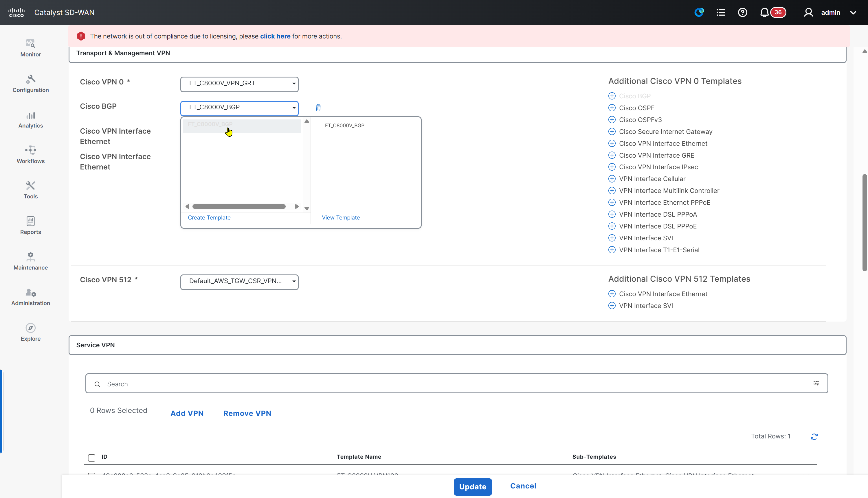Add VPN Interface DSL PPPoE template
Viewport: 868px width, 498px height.
[x=612, y=226]
